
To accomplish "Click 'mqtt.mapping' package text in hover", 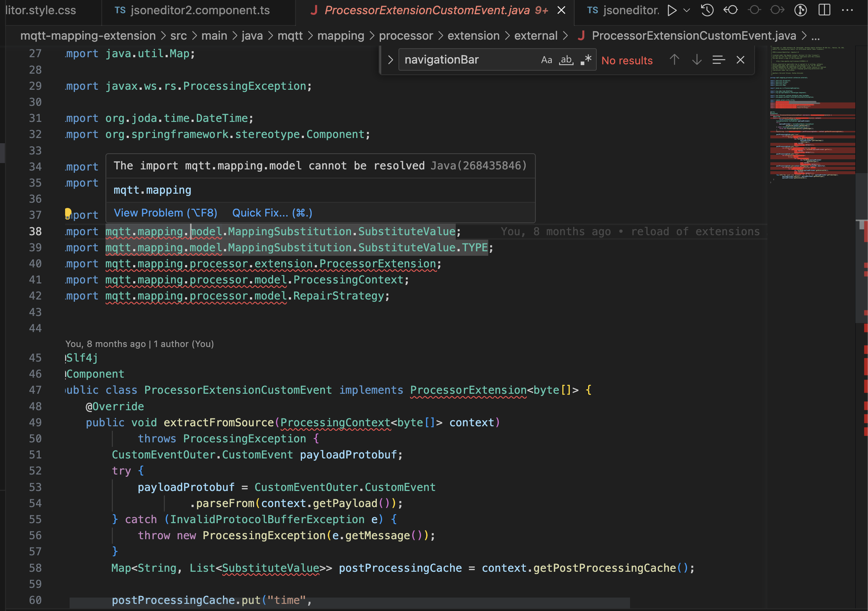I will (x=152, y=190).
